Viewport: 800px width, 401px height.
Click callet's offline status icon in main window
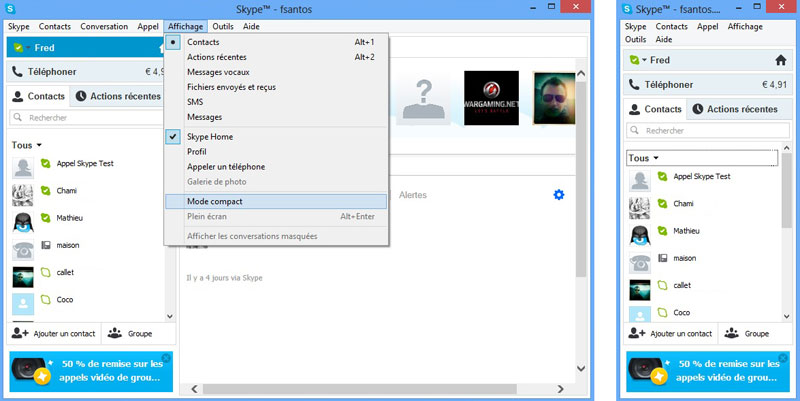click(x=45, y=272)
